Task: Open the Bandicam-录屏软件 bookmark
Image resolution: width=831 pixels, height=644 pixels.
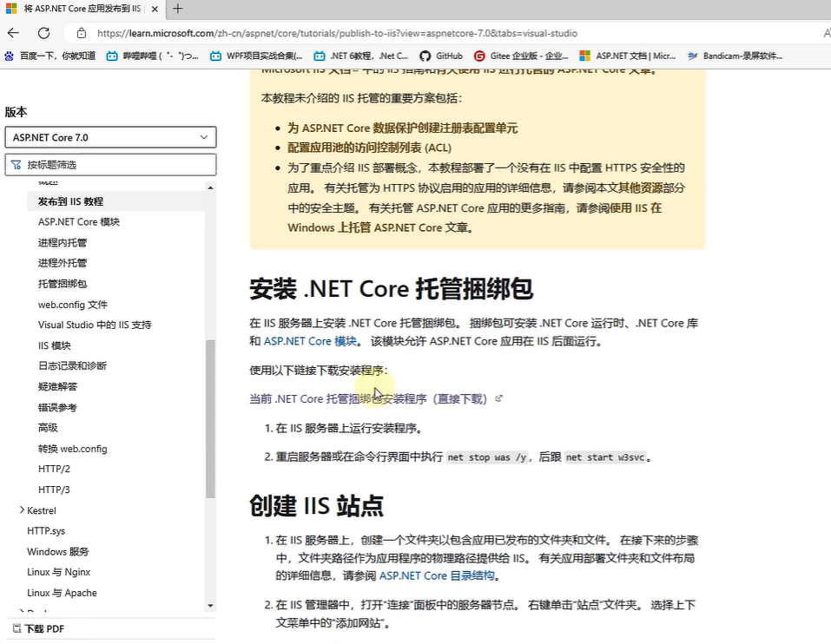Action: click(x=735, y=56)
